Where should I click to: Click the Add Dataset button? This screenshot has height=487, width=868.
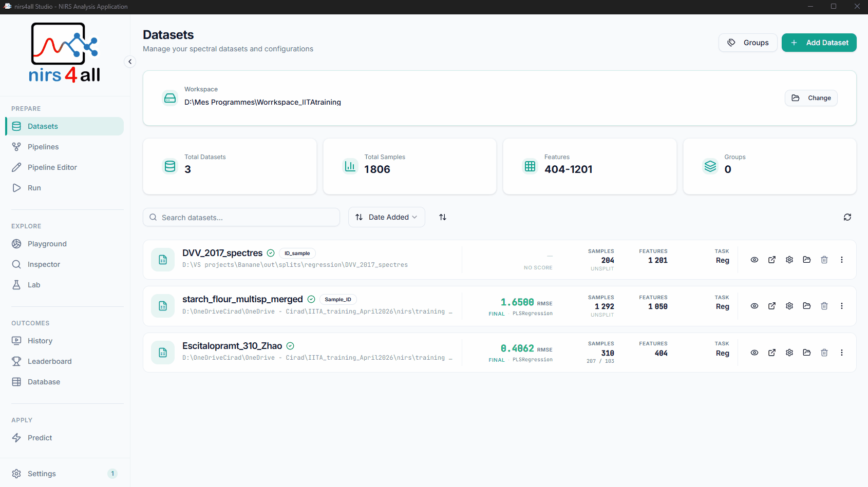click(x=819, y=43)
